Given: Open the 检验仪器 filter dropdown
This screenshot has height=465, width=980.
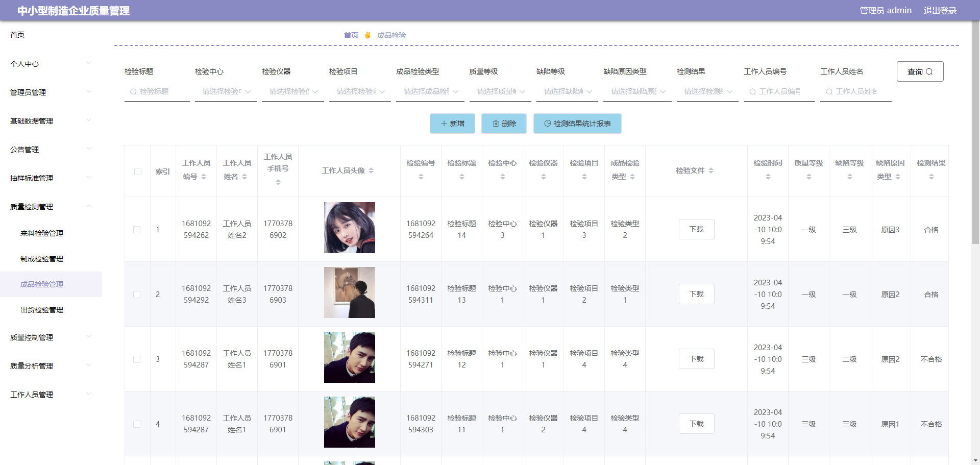Looking at the screenshot, I should (293, 92).
